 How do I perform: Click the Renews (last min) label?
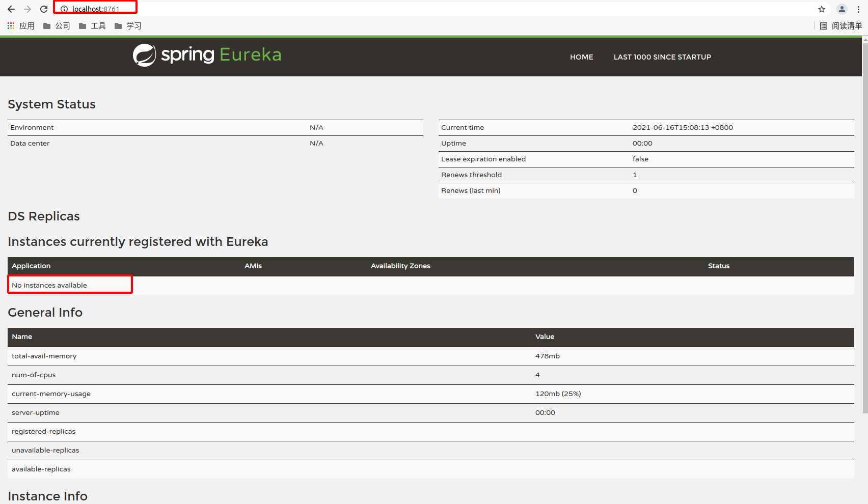pyautogui.click(x=471, y=191)
